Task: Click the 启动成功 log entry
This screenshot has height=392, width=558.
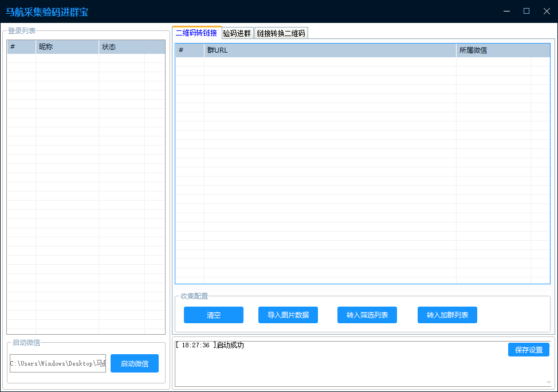Action: point(210,346)
